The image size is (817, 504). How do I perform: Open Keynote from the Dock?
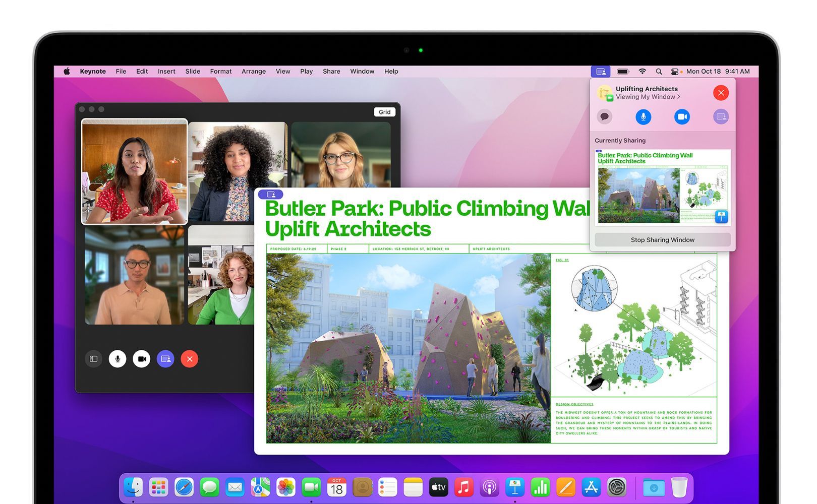pos(515,487)
